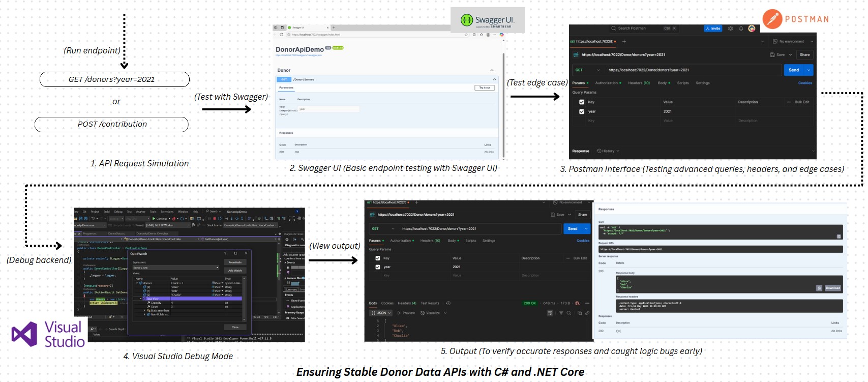Open Send options arrow in top Postman window
The image size is (868, 382).
(x=809, y=70)
